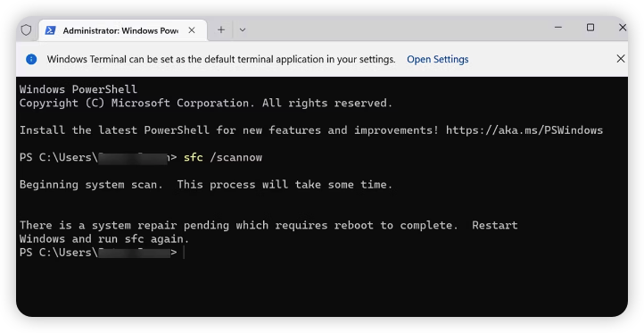Click the admin shield icon in tab bar
The width and height of the screenshot is (644, 333).
pos(26,30)
